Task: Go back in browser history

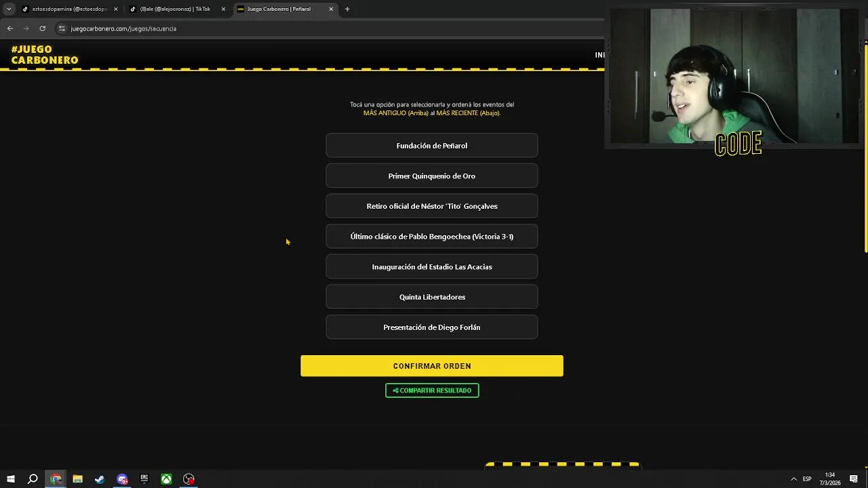Action: pos(9,28)
